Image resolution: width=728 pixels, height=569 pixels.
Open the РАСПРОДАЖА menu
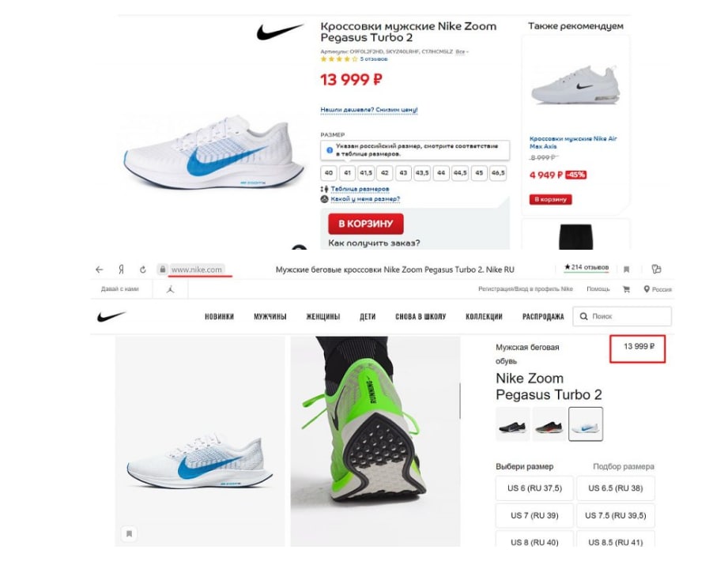point(543,317)
